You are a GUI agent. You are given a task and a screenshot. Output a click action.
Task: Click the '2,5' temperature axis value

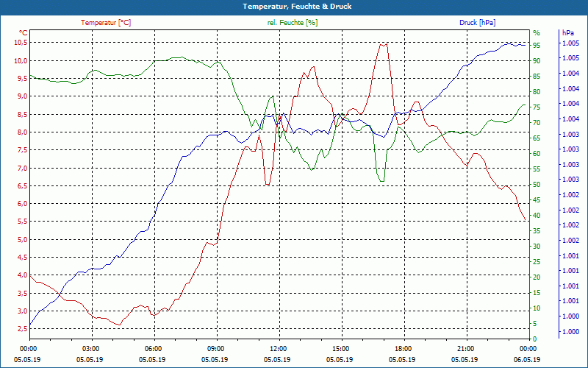tap(22, 329)
